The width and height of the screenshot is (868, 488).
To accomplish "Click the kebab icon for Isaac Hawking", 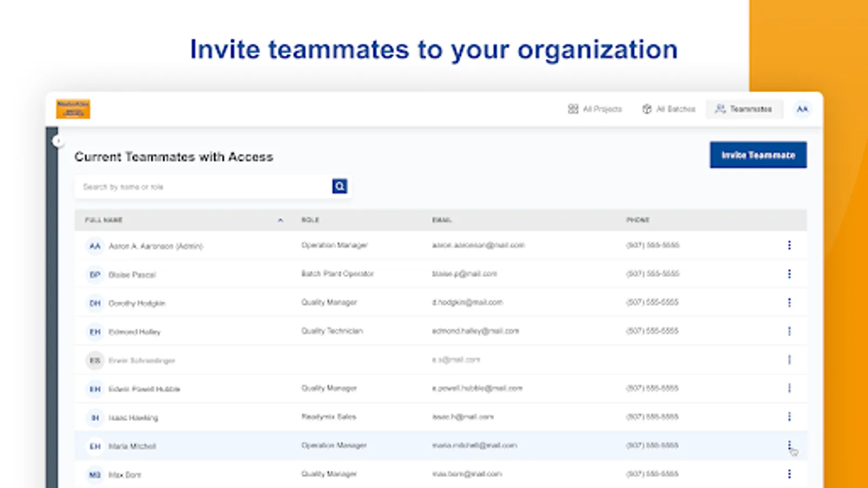I will click(789, 416).
